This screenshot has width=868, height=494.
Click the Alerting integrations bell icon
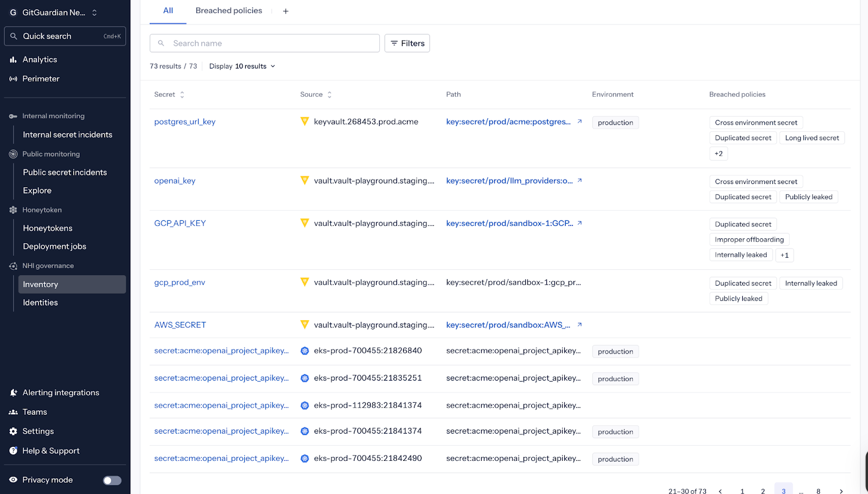[x=13, y=392]
